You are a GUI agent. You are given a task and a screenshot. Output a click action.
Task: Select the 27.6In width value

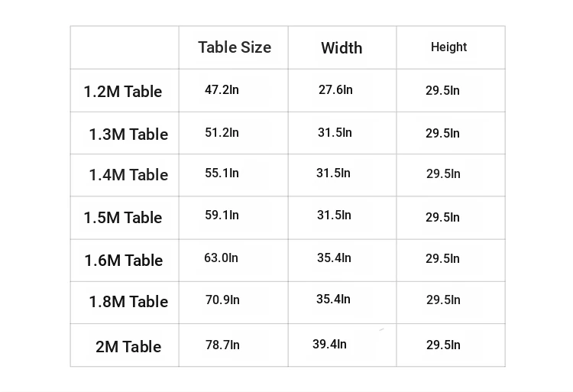[335, 90]
